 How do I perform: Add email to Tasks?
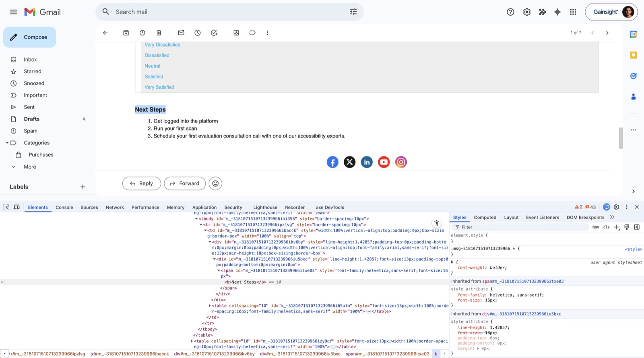214,33
